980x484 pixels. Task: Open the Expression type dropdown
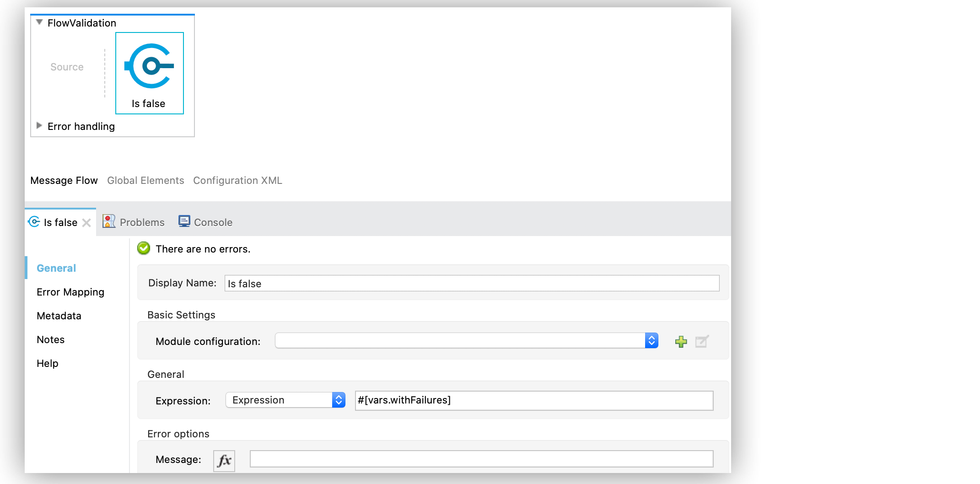(x=338, y=400)
